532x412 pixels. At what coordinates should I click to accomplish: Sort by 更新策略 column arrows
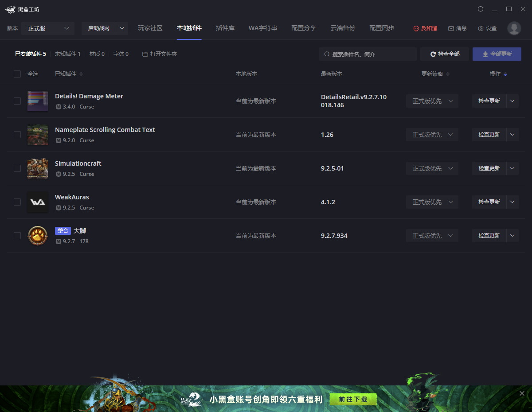(x=447, y=74)
